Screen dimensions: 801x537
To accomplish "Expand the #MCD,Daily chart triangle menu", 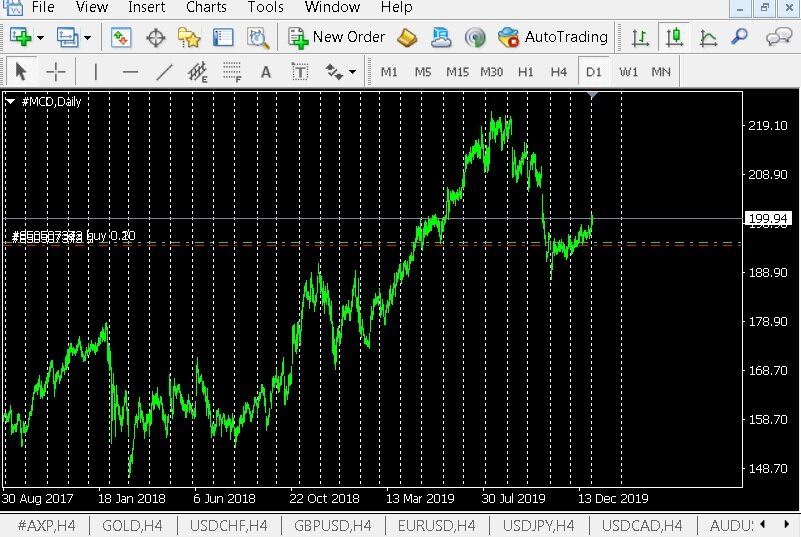I will (x=10, y=101).
